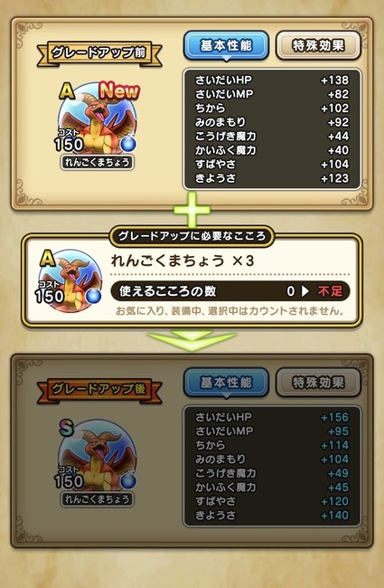Tap the green downward chevron arrow

click(192, 340)
